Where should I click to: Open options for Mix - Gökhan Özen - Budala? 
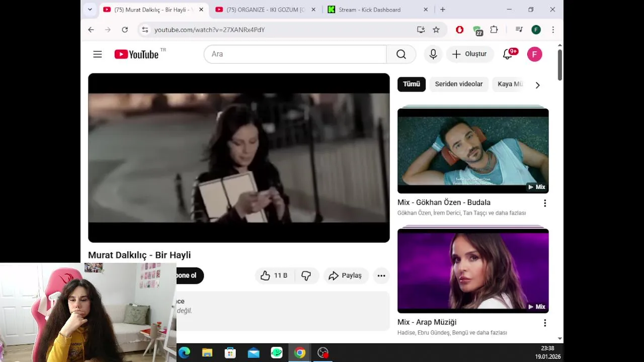click(544, 203)
